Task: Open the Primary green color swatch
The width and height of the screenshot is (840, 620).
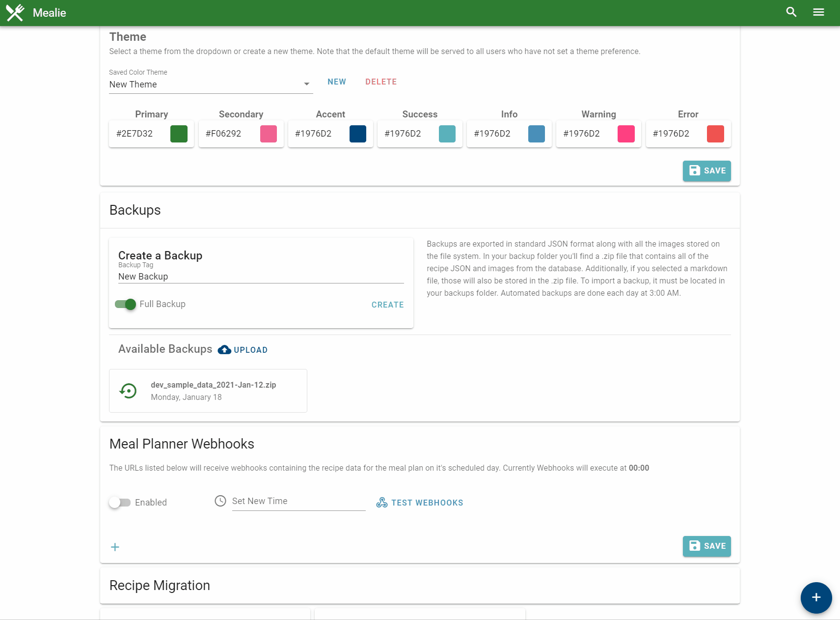Action: 179,134
